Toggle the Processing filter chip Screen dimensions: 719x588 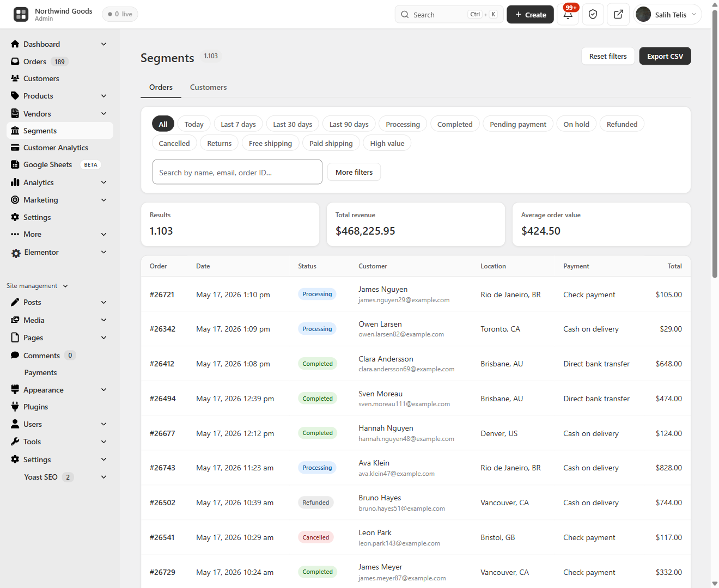[x=403, y=124]
